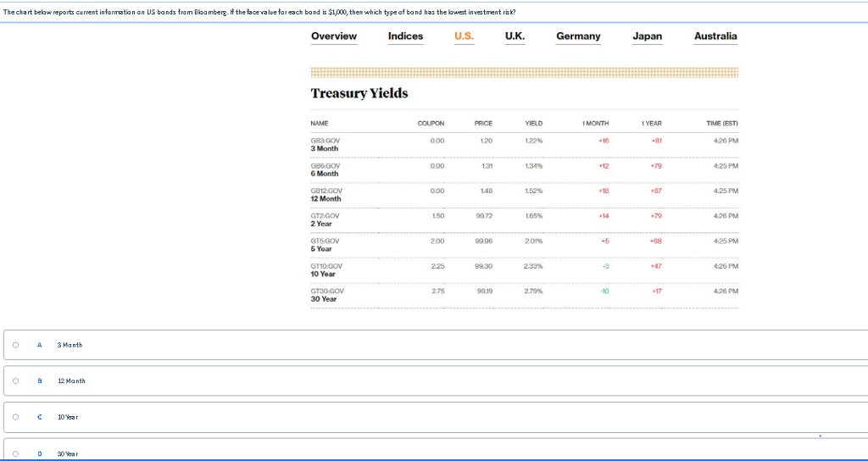Click the +16 one month change value
Viewport: 868px width, 461px height.
[x=604, y=141]
